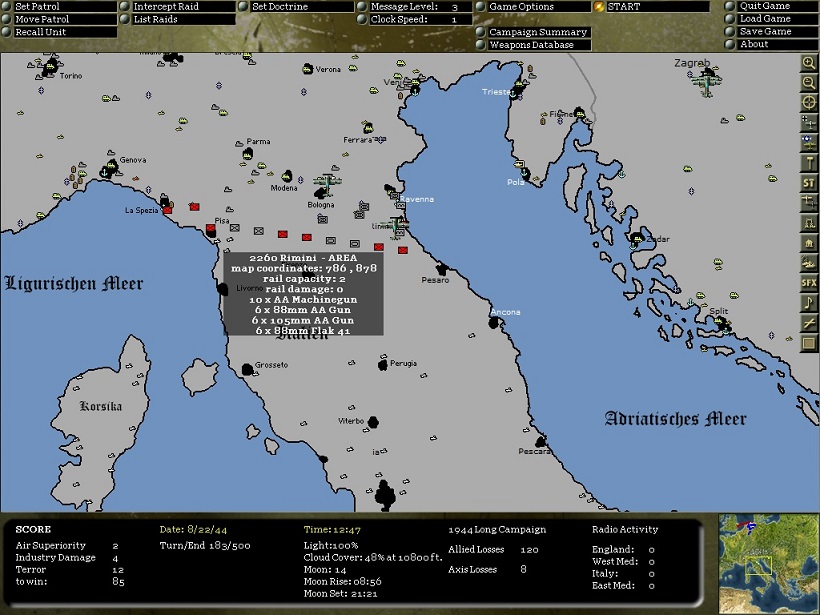Image resolution: width=820 pixels, height=615 pixels.
Task: Click the Pescara city label
Action: 534,451
